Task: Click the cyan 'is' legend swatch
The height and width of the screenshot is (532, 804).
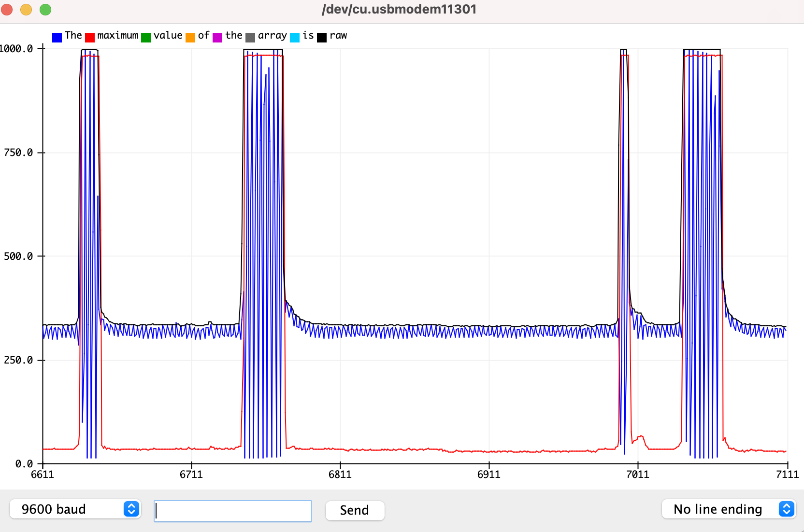Action: tap(295, 37)
